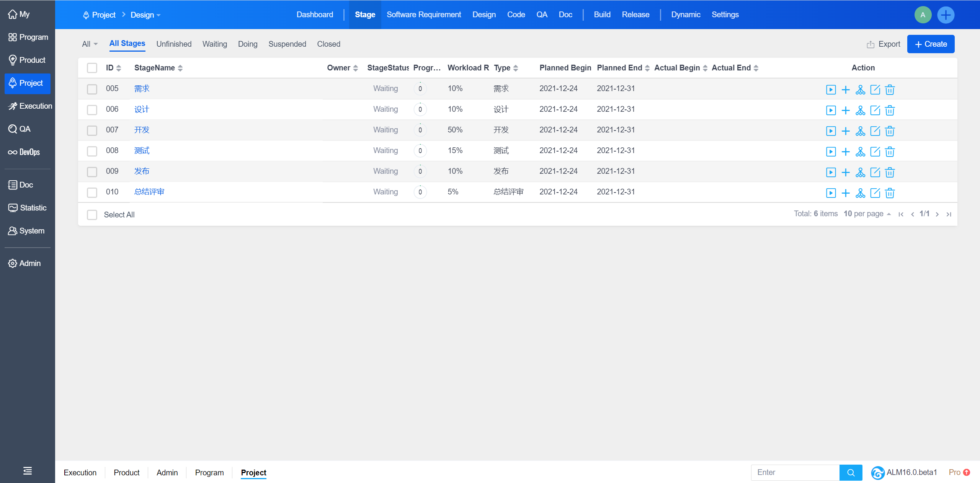Open the Software Requirement menu item
Image resolution: width=980 pixels, height=483 pixels.
point(424,15)
